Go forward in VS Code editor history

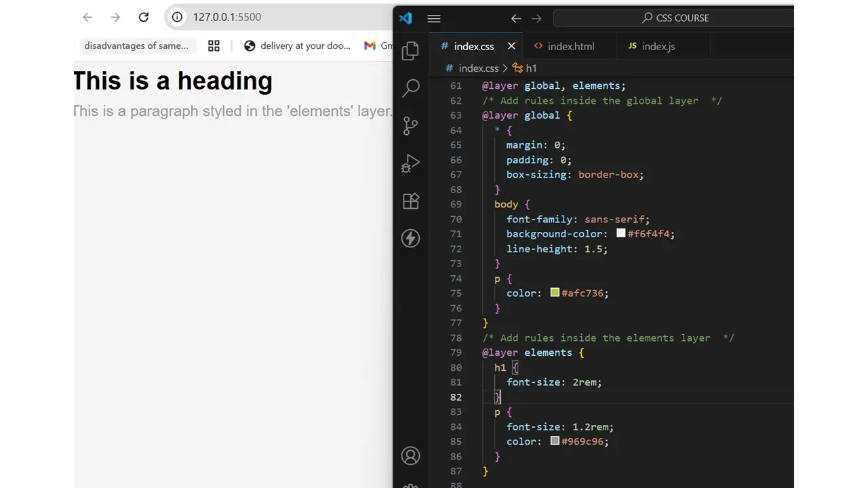[x=536, y=18]
